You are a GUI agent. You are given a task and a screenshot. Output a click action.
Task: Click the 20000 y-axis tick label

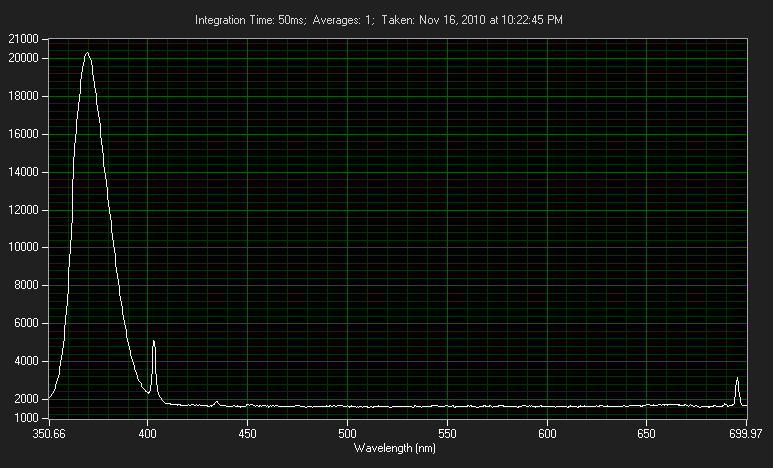(x=23, y=58)
